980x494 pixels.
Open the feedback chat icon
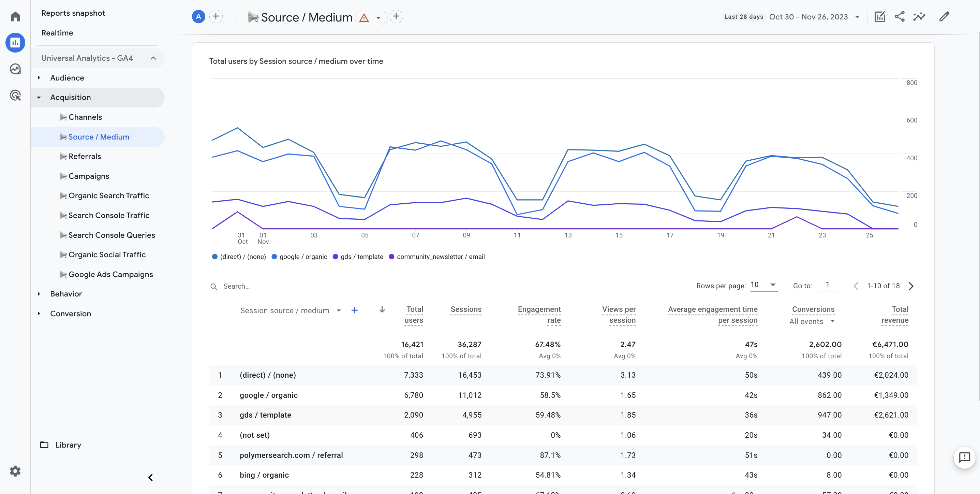click(x=964, y=457)
